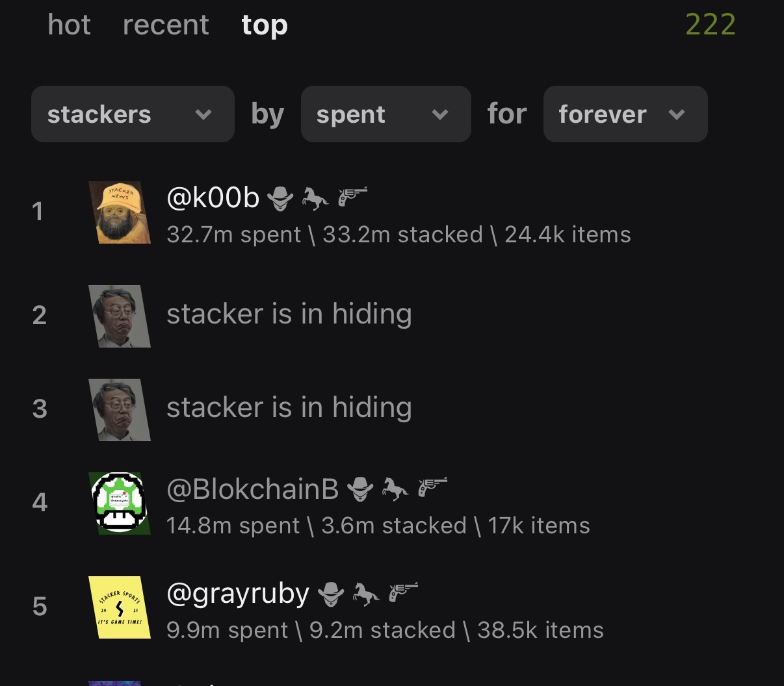Expand the spent sort-by dropdown
Image resolution: width=784 pixels, height=686 pixels.
tap(385, 114)
